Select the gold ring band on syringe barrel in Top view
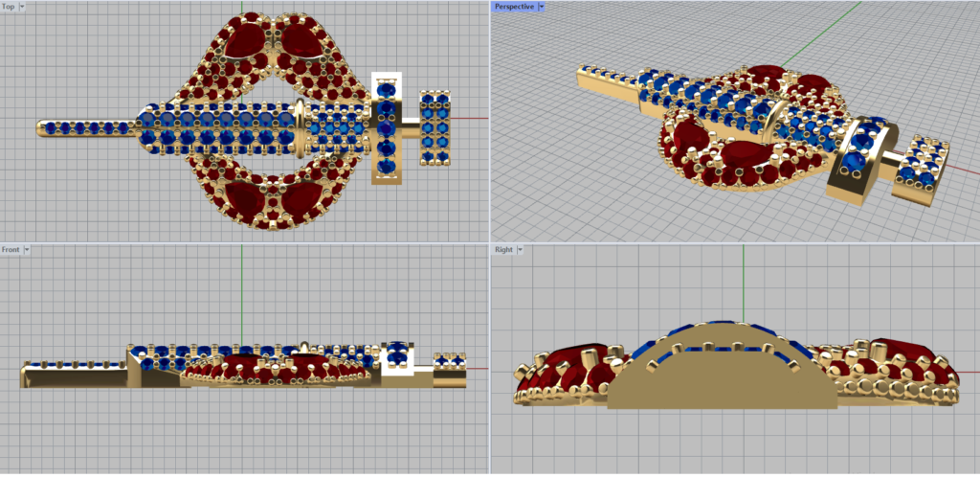Image resolution: width=980 pixels, height=478 pixels. [301, 125]
